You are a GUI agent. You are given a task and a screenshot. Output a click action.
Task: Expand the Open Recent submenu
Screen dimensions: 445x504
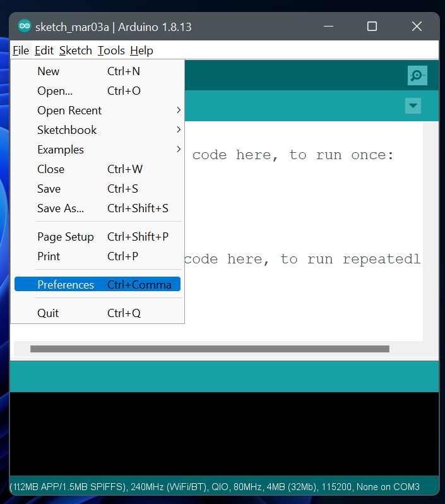(x=97, y=111)
